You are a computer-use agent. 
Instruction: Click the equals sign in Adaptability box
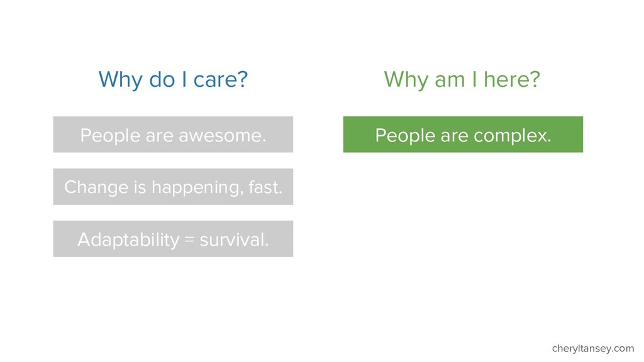(x=189, y=239)
